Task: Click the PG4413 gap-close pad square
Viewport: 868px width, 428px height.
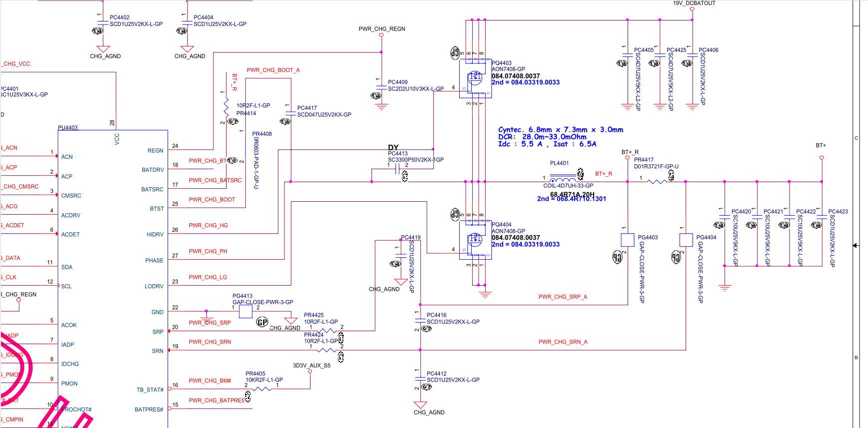Action: point(245,312)
